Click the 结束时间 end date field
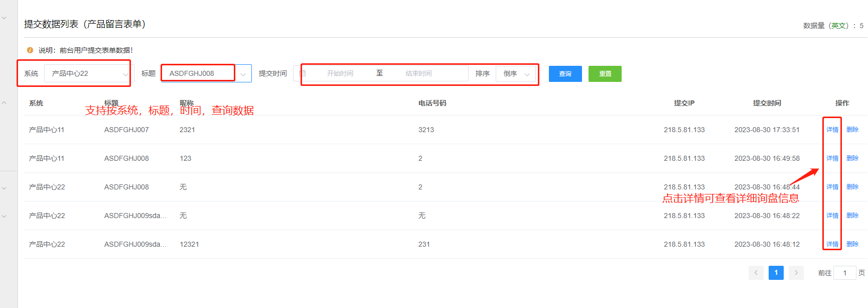868x308 pixels. pyautogui.click(x=418, y=73)
